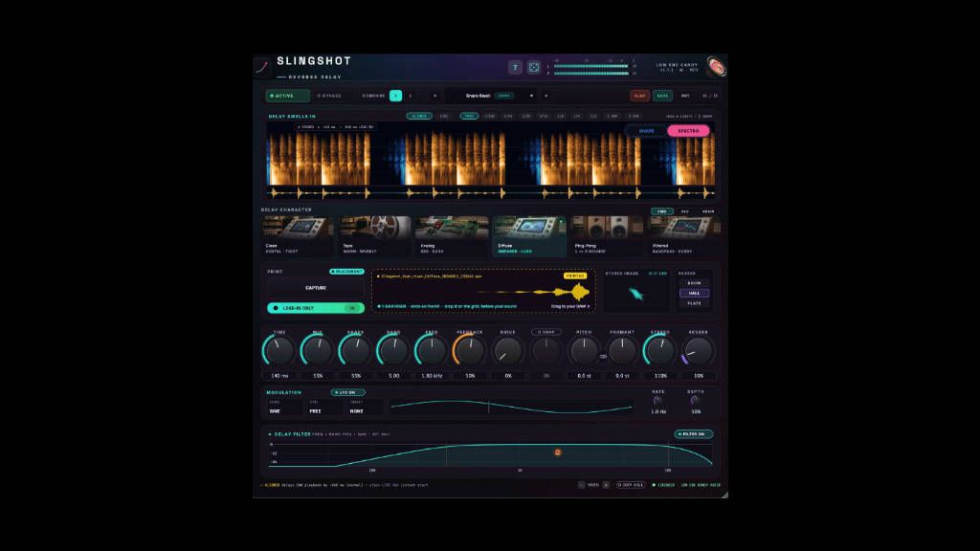Toggle the LFO ON switch
The width and height of the screenshot is (980, 551).
(x=347, y=392)
